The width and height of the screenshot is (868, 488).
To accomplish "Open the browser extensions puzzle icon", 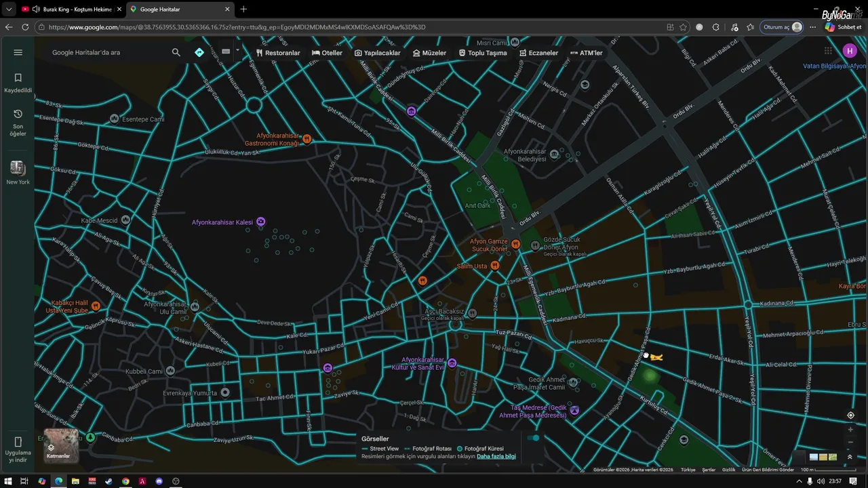I will 716,27.
